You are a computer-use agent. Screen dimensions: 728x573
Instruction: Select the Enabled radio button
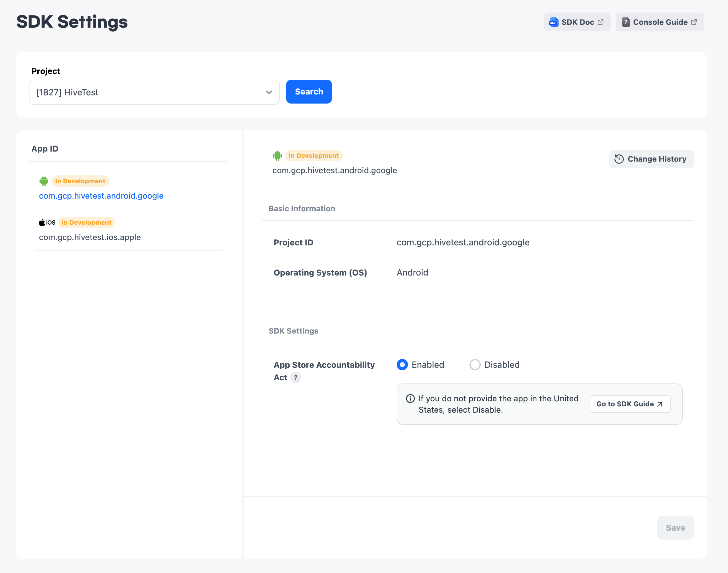click(x=402, y=365)
